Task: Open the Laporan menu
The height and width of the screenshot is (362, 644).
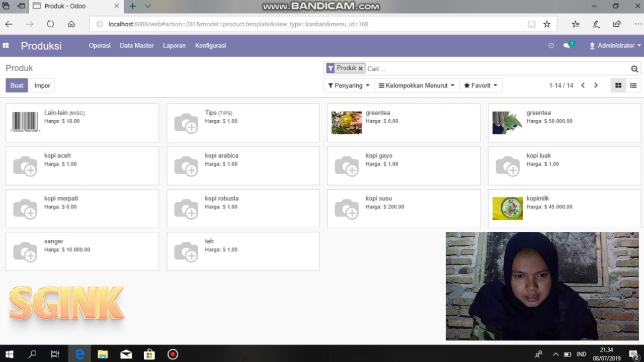Action: point(174,45)
